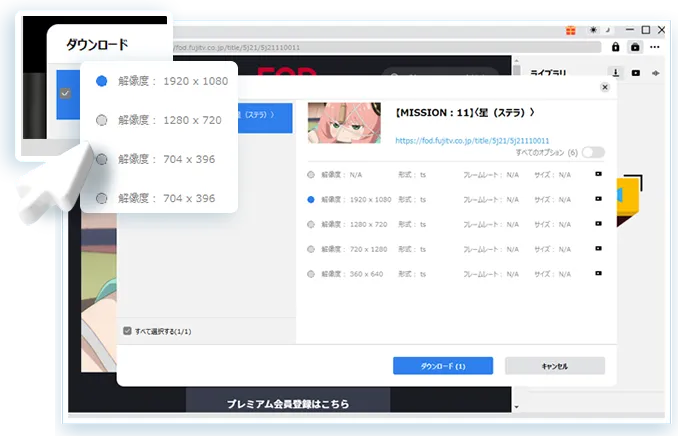Image resolution: width=684 pixels, height=446 pixels.
Task: Click video icon on N/A resolution row
Action: 598,174
